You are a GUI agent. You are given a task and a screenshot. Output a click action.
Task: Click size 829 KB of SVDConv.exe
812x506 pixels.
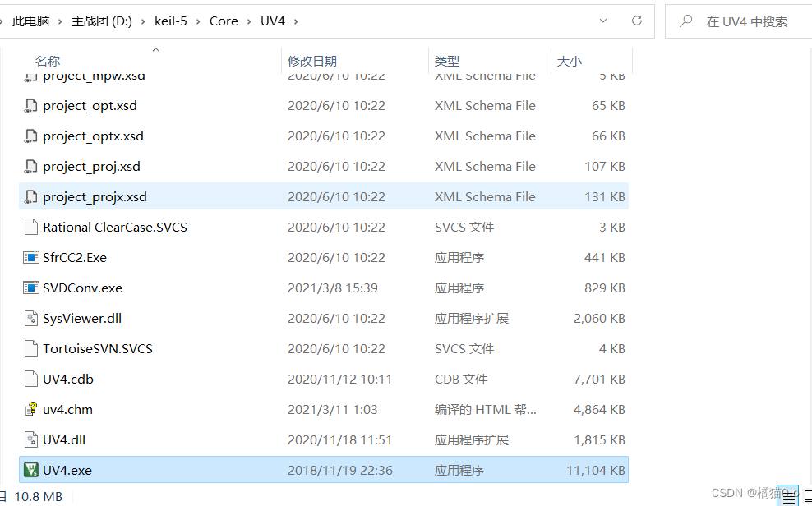605,288
